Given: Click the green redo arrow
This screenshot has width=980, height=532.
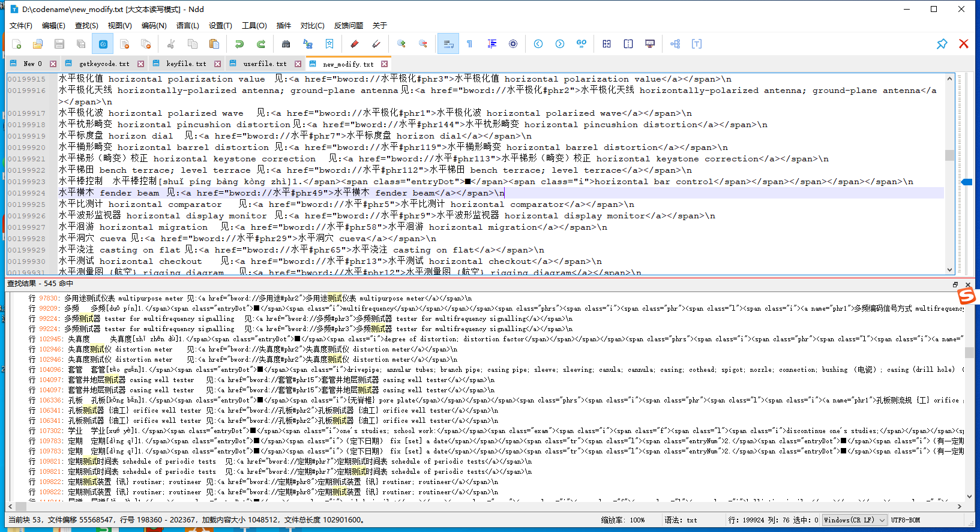Looking at the screenshot, I should click(x=261, y=44).
